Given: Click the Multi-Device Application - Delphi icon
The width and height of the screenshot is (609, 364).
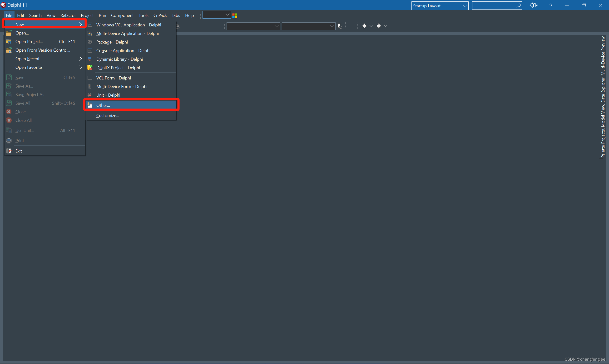Looking at the screenshot, I should [x=91, y=33].
